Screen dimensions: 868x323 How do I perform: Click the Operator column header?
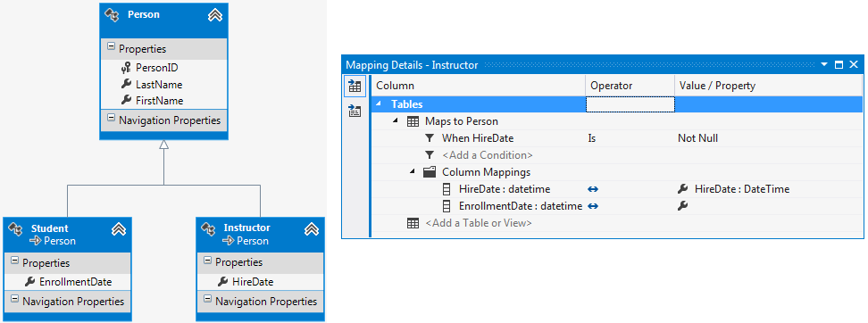(x=630, y=86)
